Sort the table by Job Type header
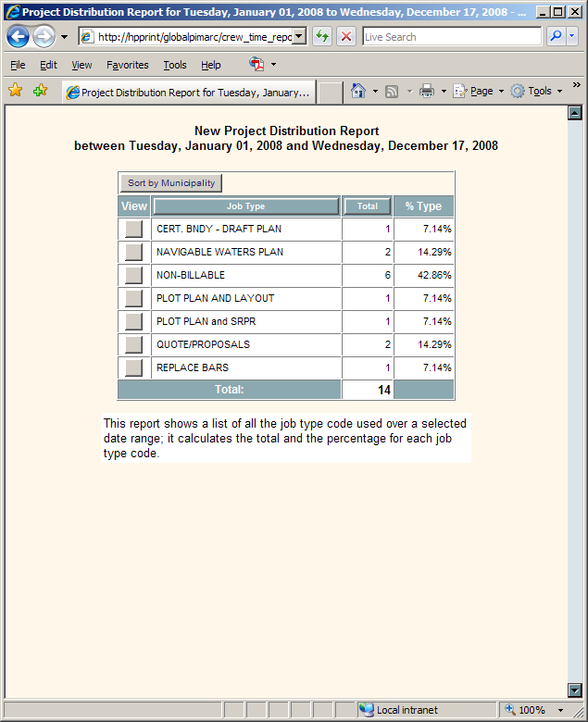Viewport: 588px width, 722px height. click(246, 205)
